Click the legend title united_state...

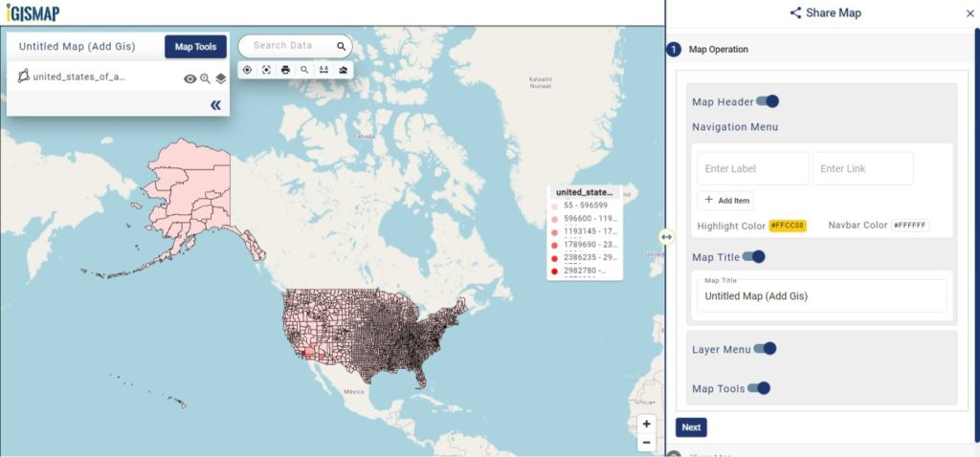[x=585, y=192]
